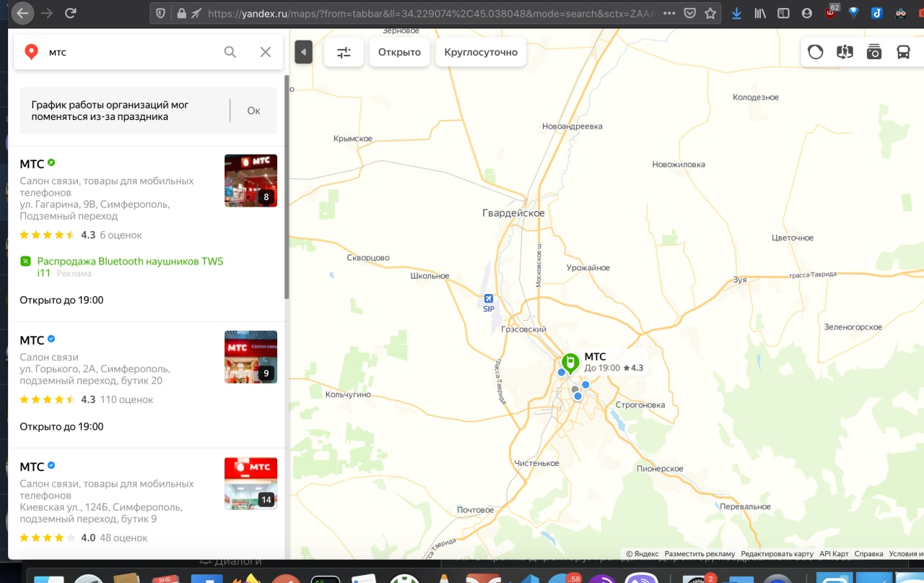Collapse the search results side panel
This screenshot has width=924, height=583.
coord(303,52)
